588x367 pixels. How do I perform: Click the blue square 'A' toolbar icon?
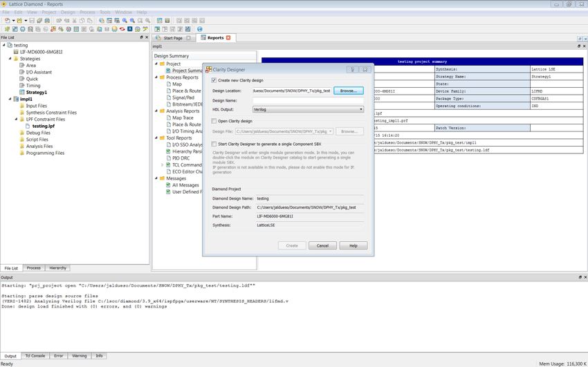pos(130,29)
